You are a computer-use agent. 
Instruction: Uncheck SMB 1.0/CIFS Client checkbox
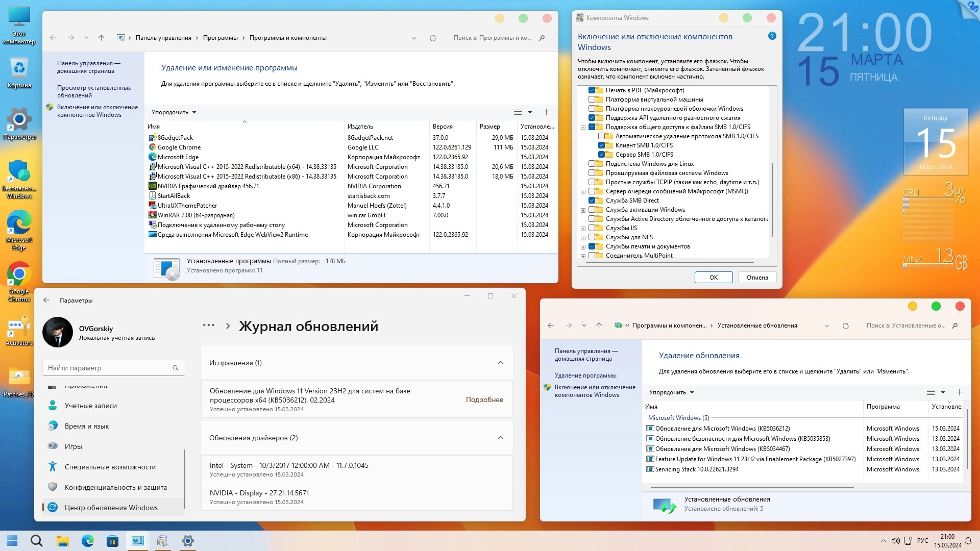pyautogui.click(x=602, y=145)
